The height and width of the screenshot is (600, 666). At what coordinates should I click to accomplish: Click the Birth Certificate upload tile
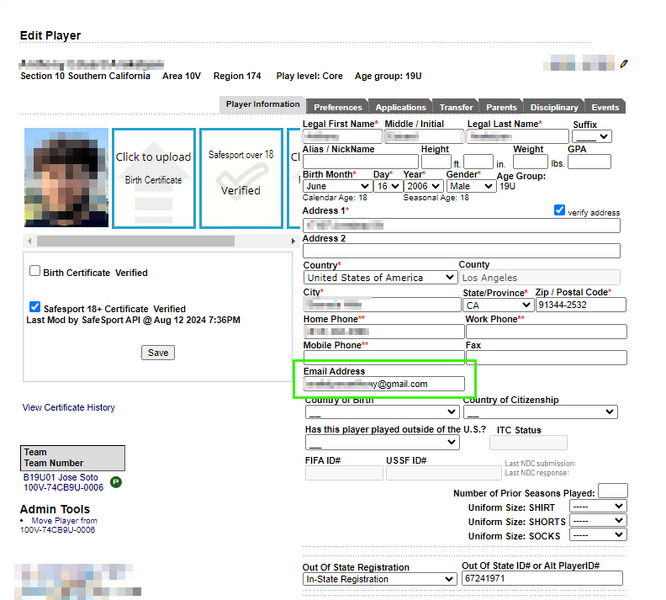pos(154,178)
